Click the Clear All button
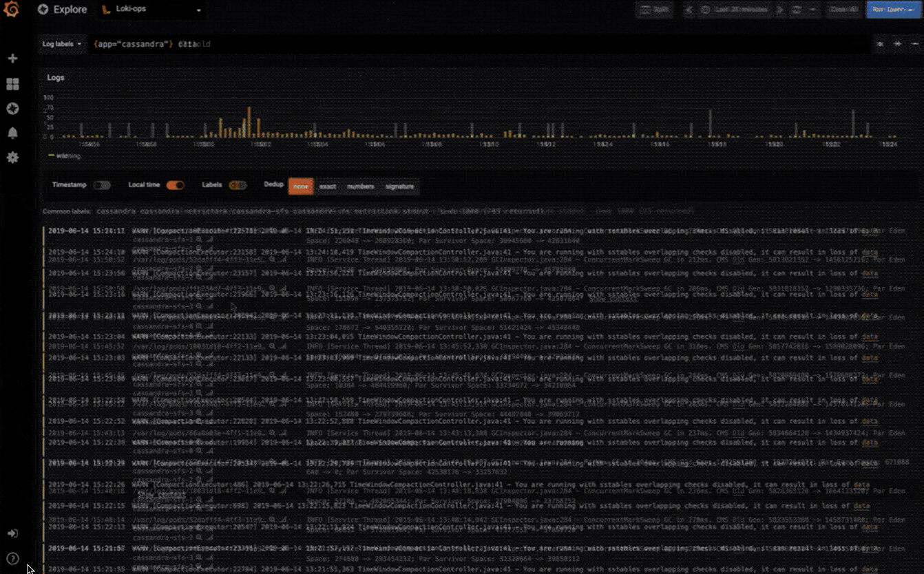 point(843,10)
